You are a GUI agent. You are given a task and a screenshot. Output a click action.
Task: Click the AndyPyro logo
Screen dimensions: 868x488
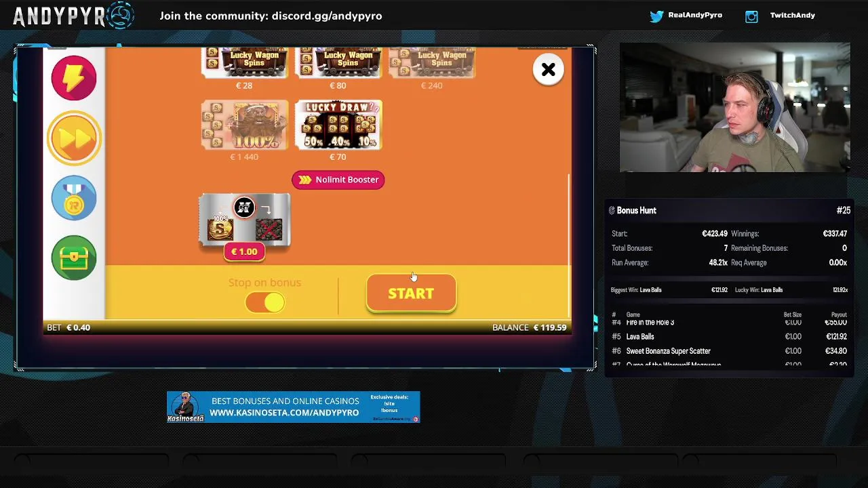point(73,16)
